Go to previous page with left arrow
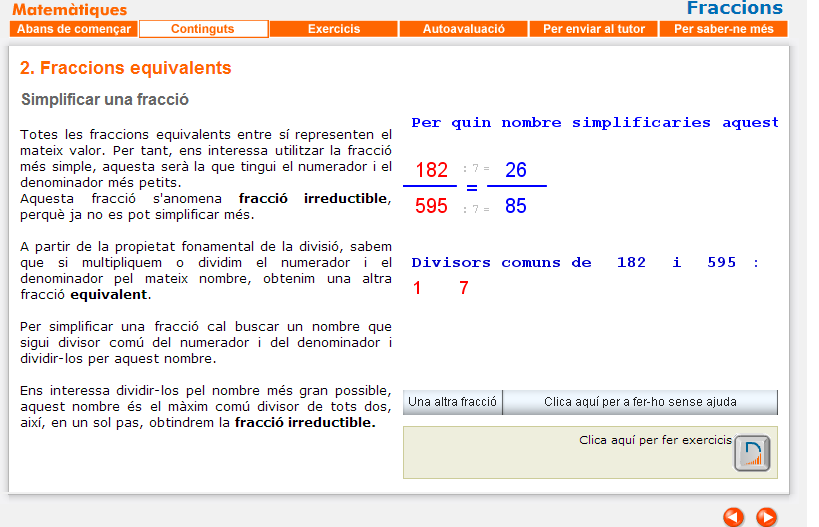 click(734, 516)
